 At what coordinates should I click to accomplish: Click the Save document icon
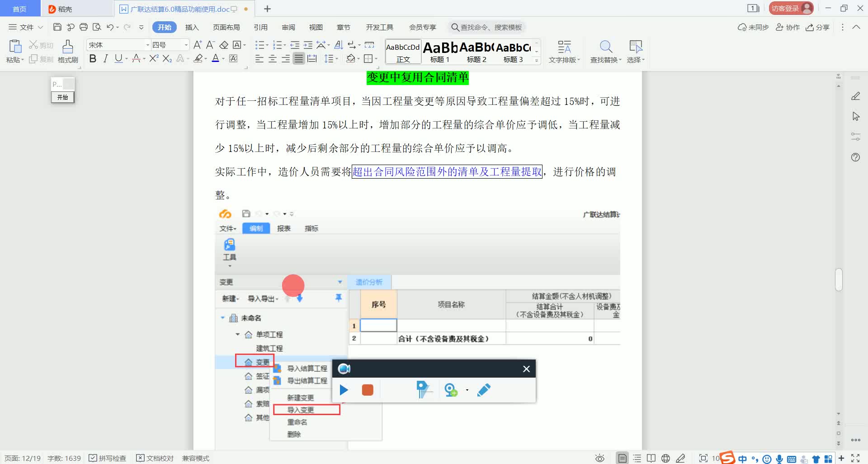57,27
